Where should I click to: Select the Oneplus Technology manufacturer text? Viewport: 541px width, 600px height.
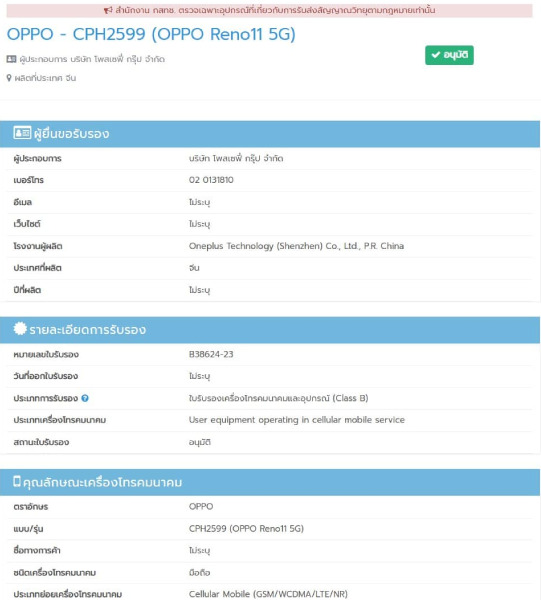pyautogui.click(x=296, y=246)
